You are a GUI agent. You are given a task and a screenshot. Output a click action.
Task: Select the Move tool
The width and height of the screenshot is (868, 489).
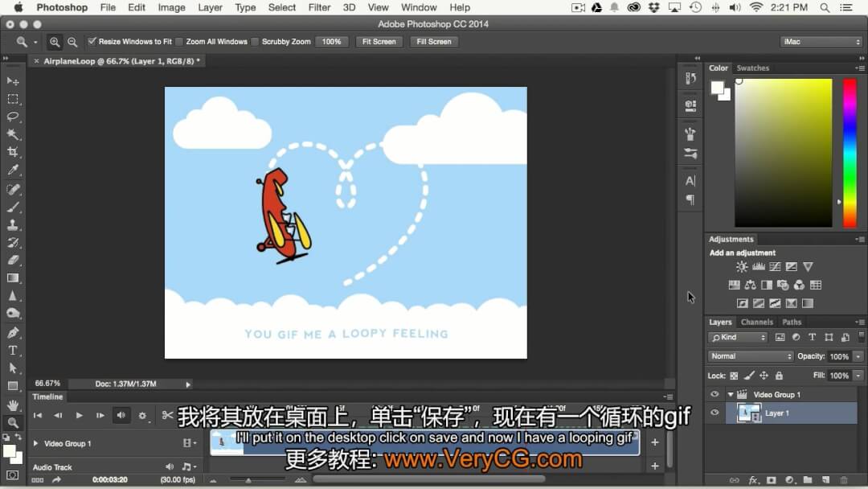coord(13,81)
